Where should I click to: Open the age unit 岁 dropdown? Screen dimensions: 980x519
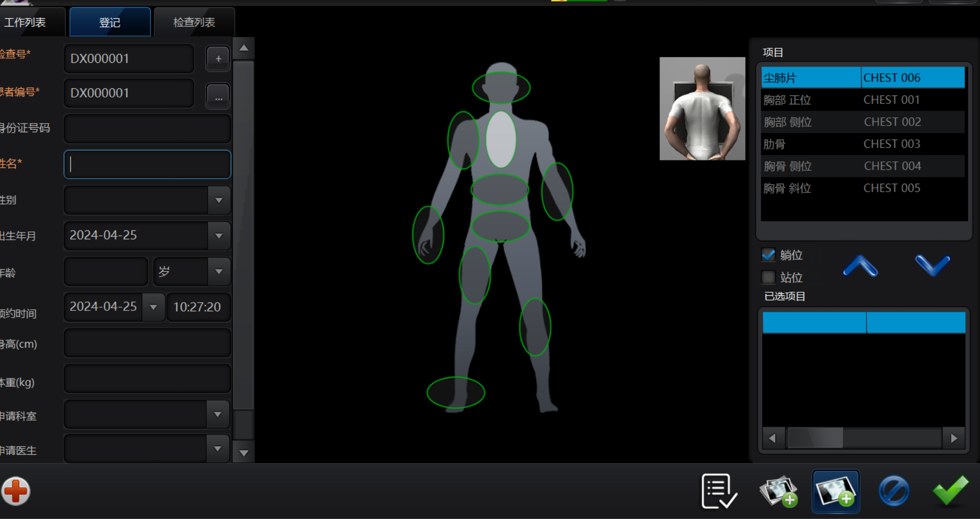(x=219, y=271)
